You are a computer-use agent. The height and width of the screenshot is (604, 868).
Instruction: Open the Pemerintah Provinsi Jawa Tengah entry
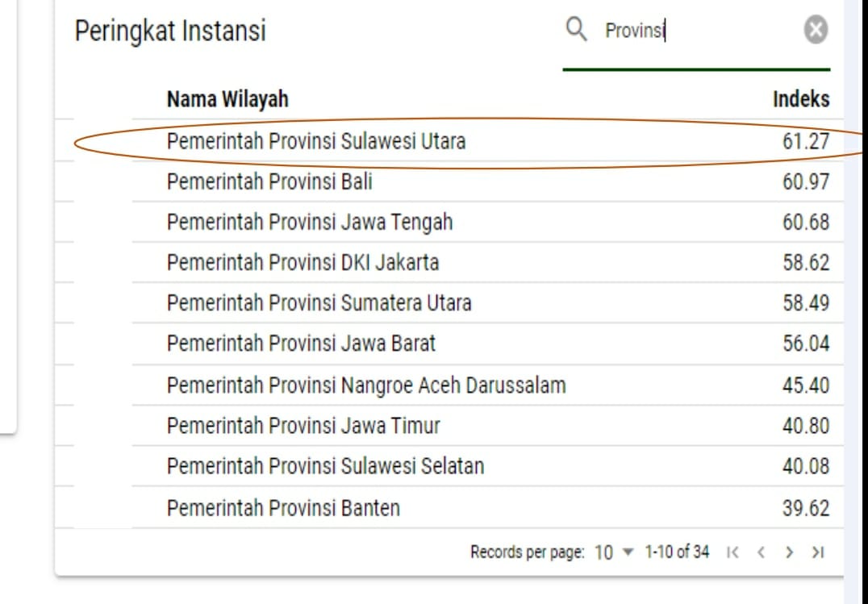309,221
